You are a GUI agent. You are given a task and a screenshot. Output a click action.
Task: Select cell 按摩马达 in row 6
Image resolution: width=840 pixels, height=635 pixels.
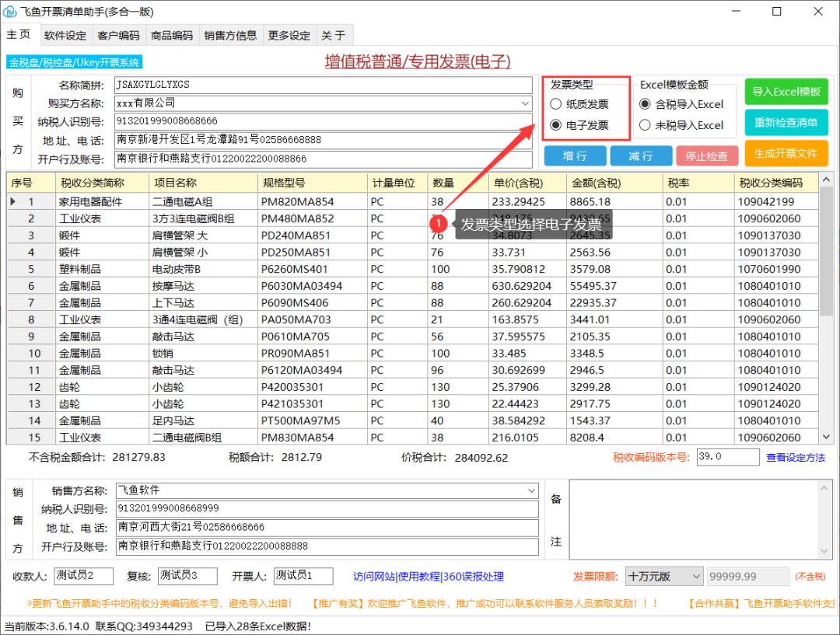click(x=203, y=286)
